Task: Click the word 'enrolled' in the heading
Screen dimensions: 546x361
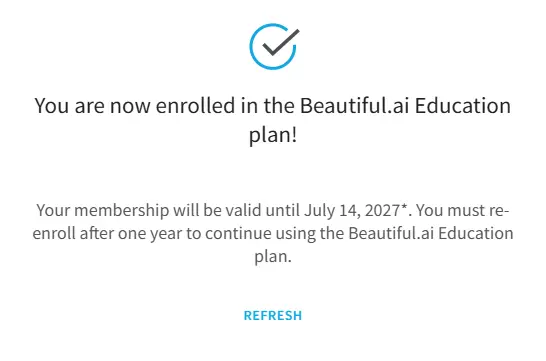Action: point(195,105)
